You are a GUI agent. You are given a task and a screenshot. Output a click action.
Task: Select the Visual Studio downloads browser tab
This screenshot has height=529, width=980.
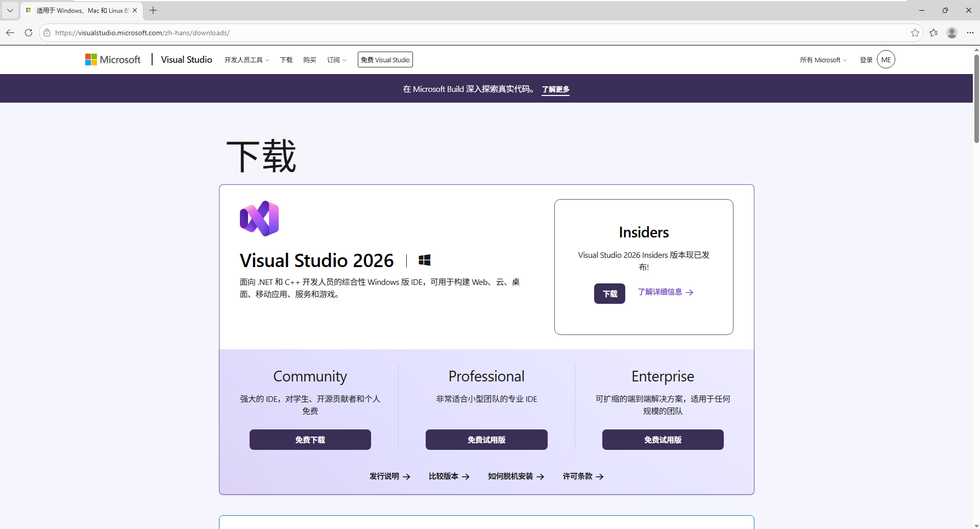click(x=82, y=10)
